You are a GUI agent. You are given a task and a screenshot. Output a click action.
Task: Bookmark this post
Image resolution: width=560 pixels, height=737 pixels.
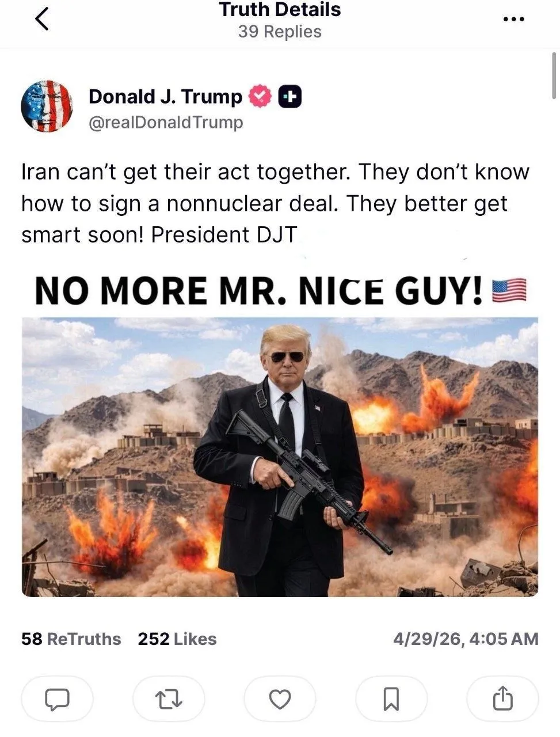pos(391,698)
